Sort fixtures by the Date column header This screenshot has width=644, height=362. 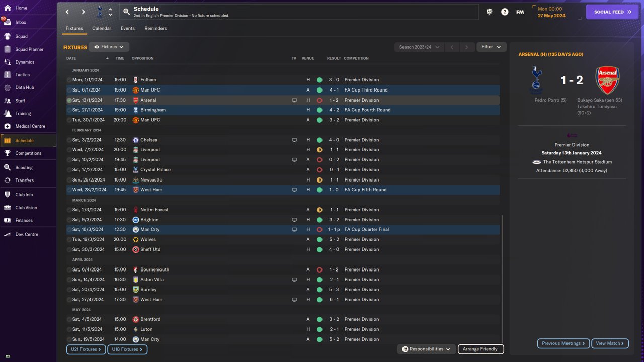pos(71,58)
